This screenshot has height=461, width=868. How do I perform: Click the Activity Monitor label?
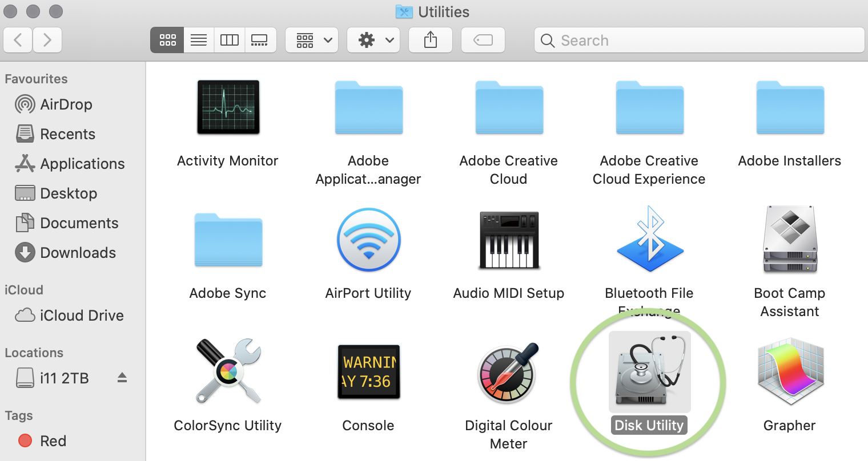pyautogui.click(x=228, y=161)
